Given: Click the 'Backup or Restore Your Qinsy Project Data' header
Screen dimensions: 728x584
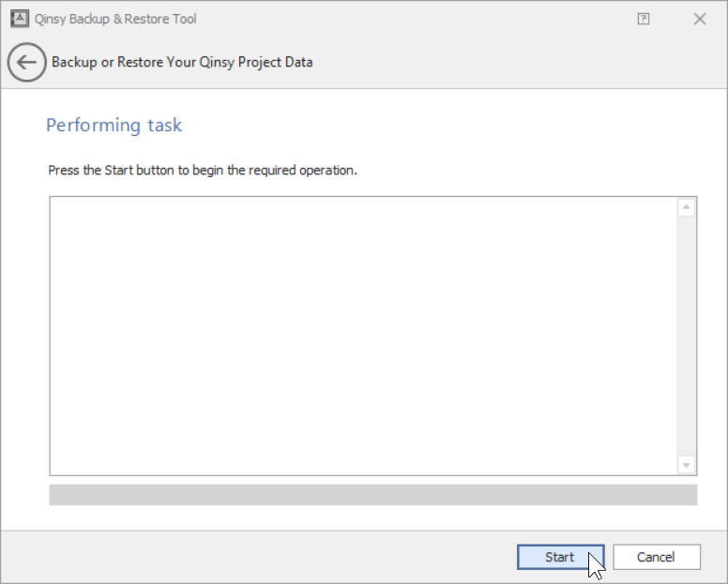Looking at the screenshot, I should (x=182, y=63).
